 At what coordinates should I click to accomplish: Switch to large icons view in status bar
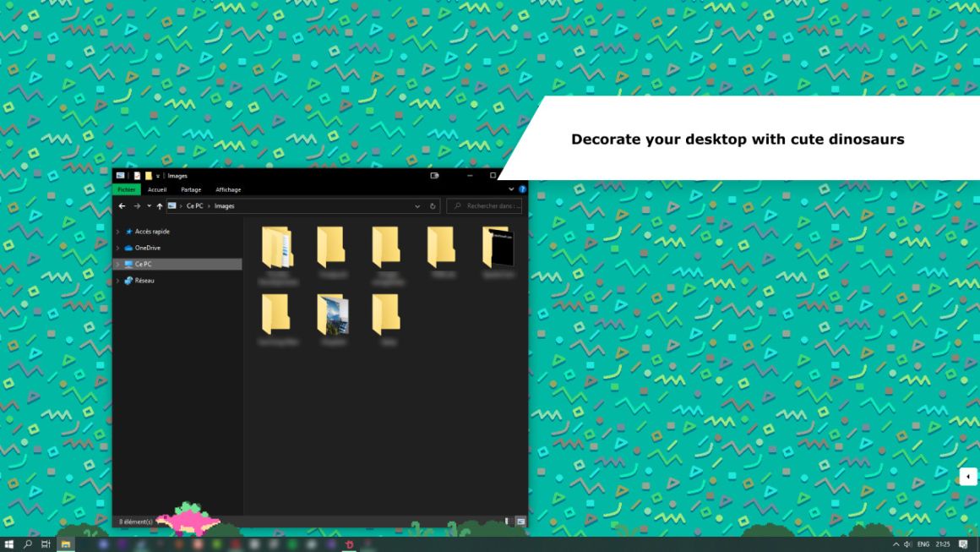point(520,522)
